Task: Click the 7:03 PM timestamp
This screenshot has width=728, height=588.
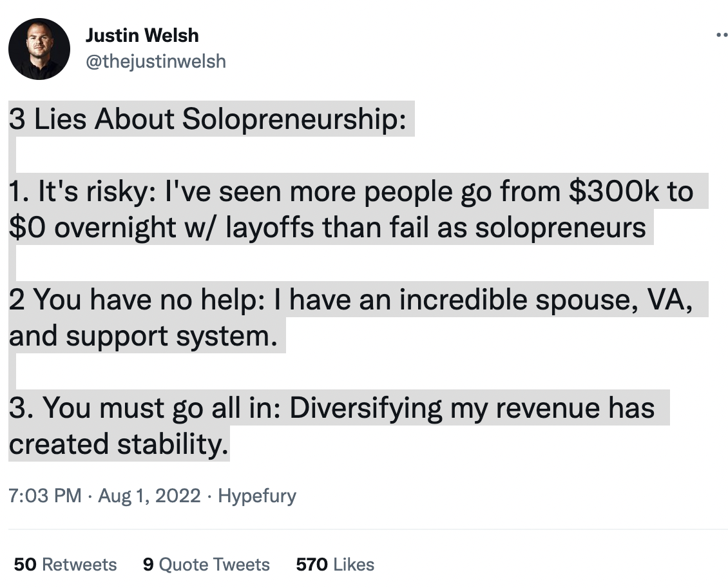Action: 45,496
